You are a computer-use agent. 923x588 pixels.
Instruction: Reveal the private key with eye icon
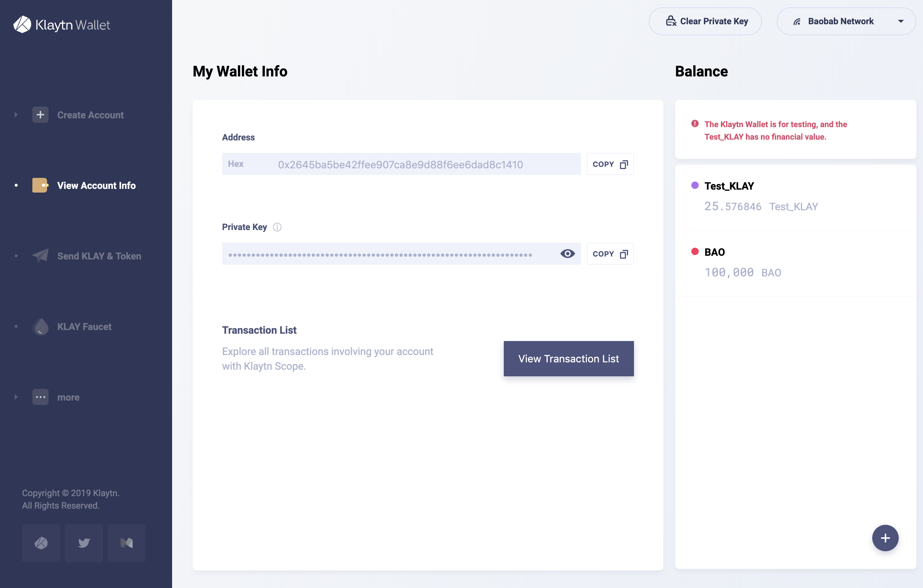(567, 254)
